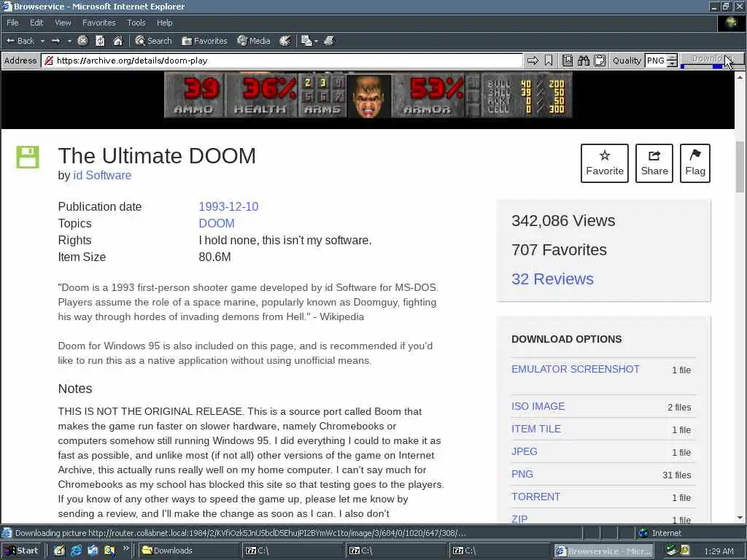The height and width of the screenshot is (560, 747).
Task: Click the 1993-12-10 publication date link
Action: 228,206
